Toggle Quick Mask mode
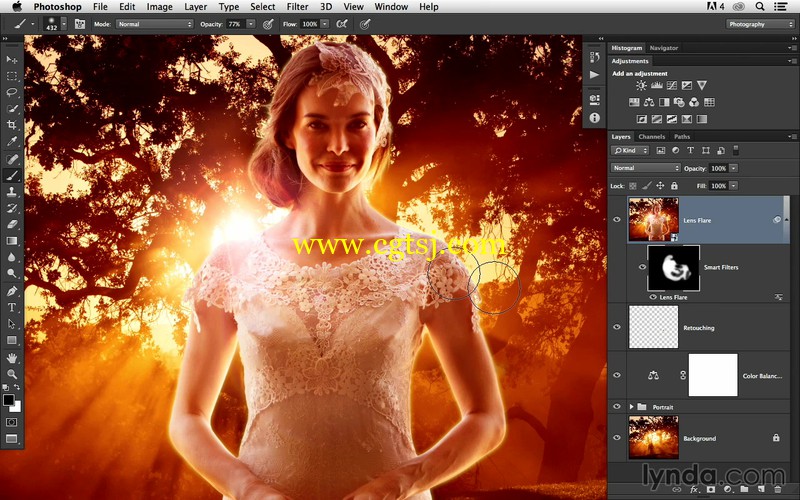Image resolution: width=800 pixels, height=500 pixels. 12,422
